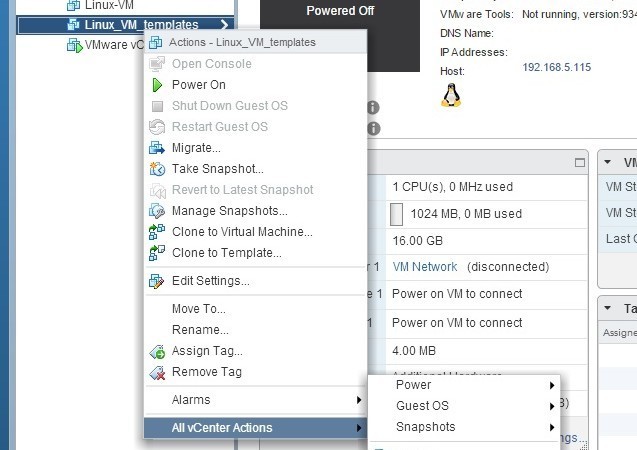This screenshot has height=450, width=637.
Task: Open the host link 192.168.5.115
Action: [557, 67]
